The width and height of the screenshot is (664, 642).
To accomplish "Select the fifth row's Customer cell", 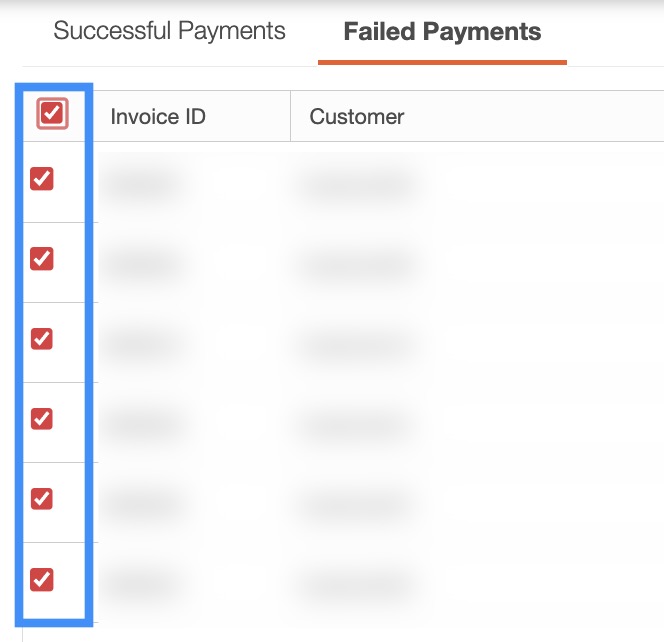I will (x=355, y=504).
